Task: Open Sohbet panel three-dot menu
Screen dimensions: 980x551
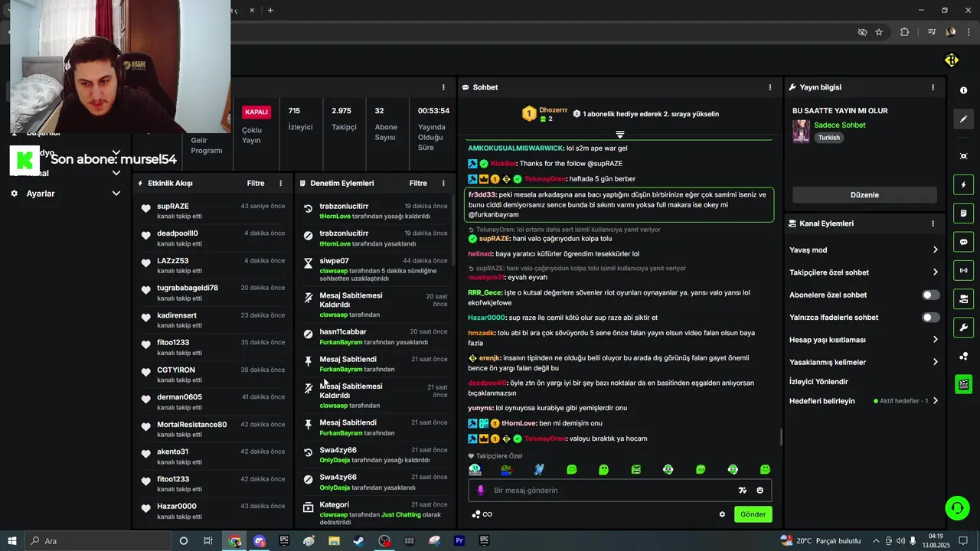Action: pos(770,87)
